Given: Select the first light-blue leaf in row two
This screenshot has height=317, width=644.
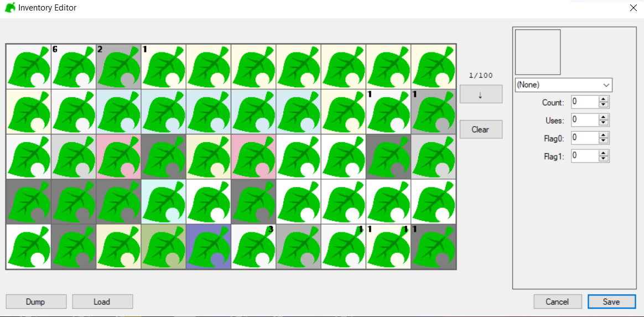Looking at the screenshot, I should pyautogui.click(x=119, y=112).
